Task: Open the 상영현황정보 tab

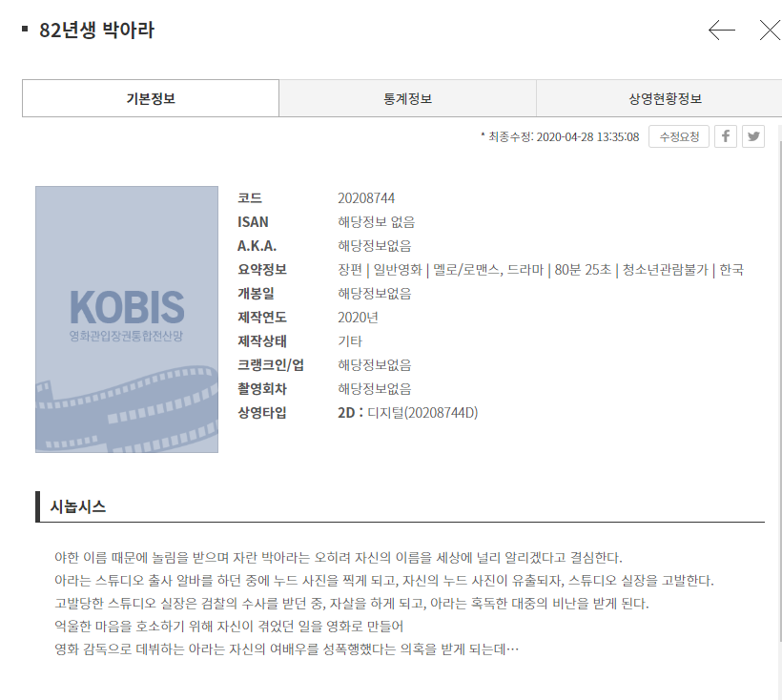Action: [x=665, y=98]
